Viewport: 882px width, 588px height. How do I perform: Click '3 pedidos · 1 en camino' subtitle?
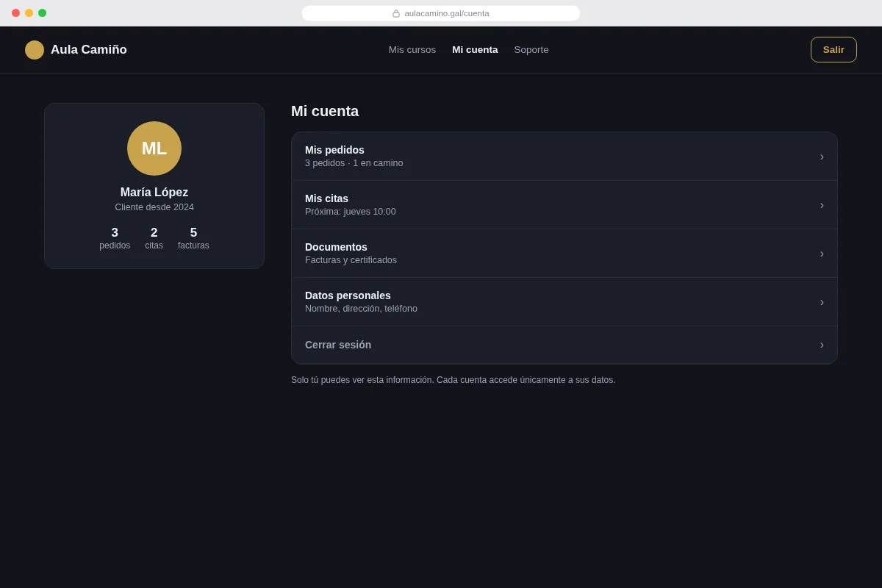[x=354, y=163]
